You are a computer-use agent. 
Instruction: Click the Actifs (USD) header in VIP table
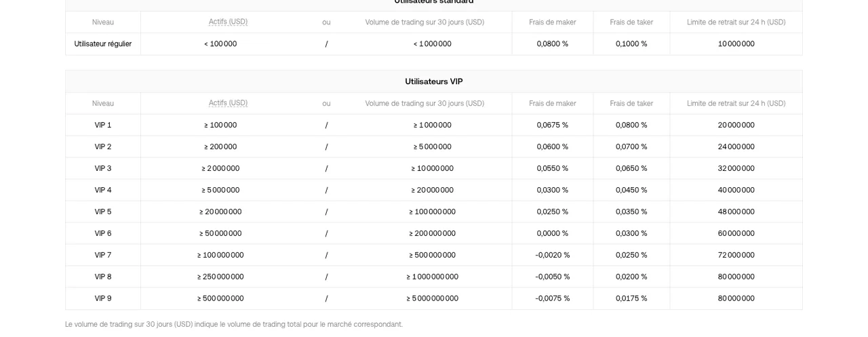228,103
